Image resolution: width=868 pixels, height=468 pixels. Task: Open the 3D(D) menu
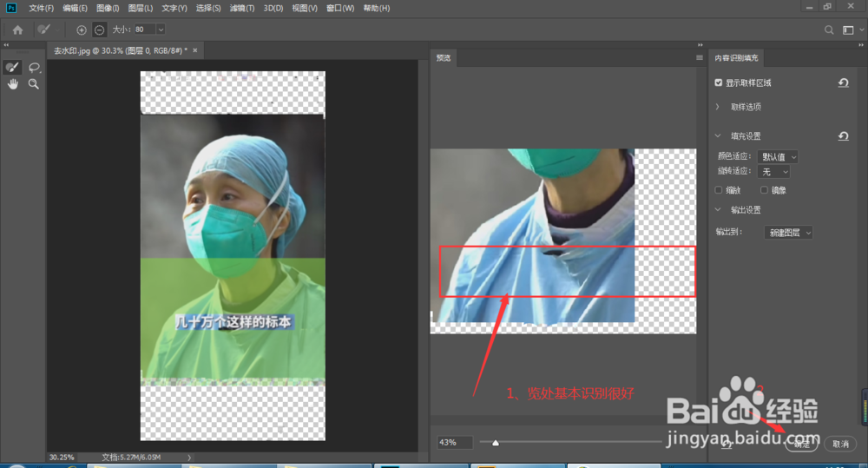point(273,8)
